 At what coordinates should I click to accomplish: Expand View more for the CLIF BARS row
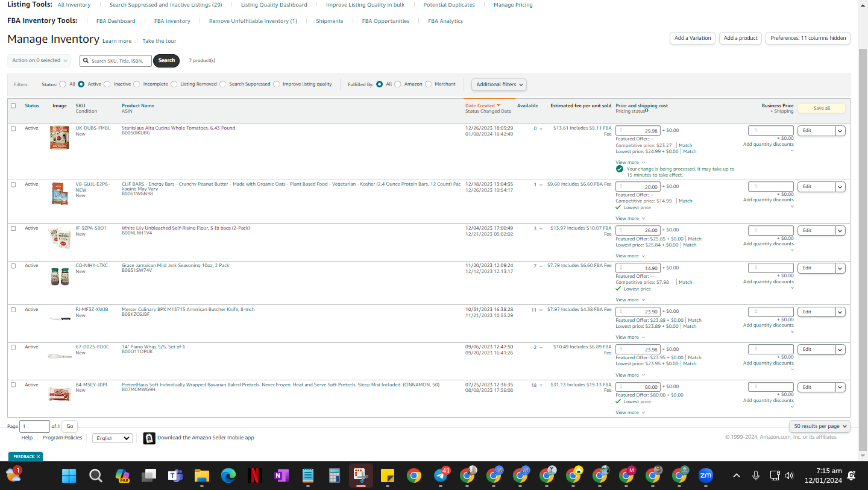(630, 218)
